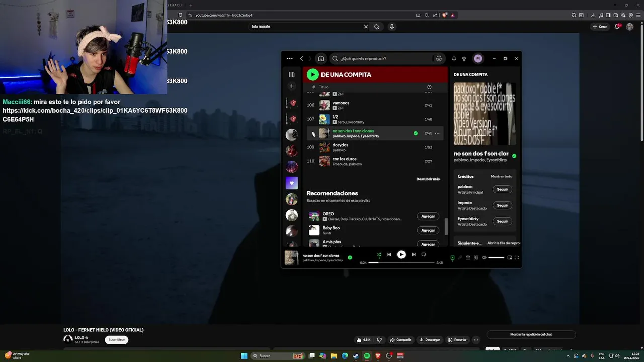Add OREO to playlist with Agregar
This screenshot has width=644, height=362.
point(428,216)
